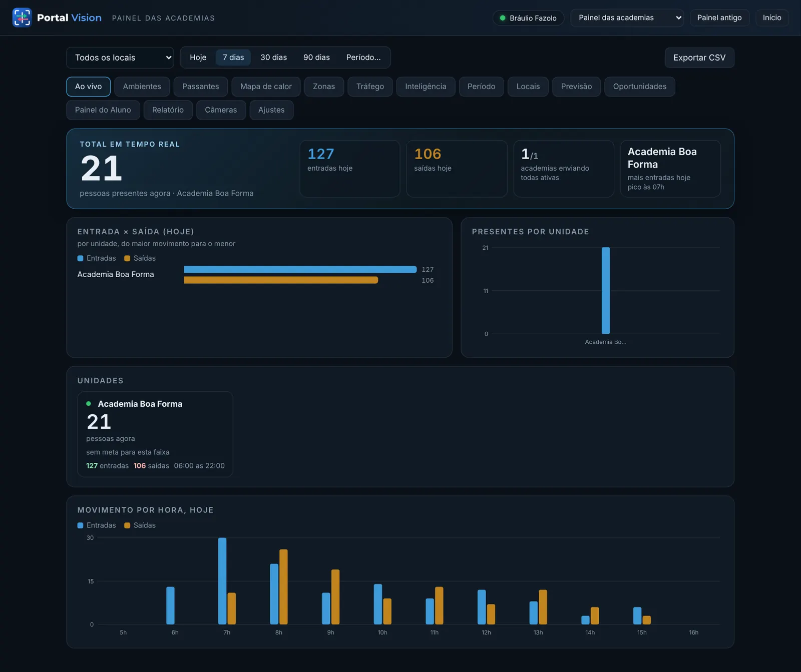Open the Período... custom range picker
The width and height of the screenshot is (801, 672).
click(x=363, y=58)
